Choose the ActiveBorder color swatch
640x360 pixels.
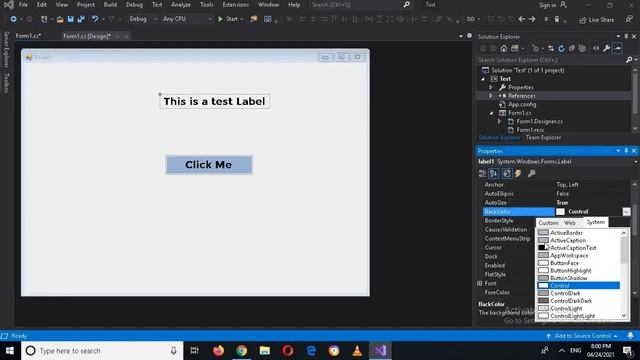click(543, 233)
